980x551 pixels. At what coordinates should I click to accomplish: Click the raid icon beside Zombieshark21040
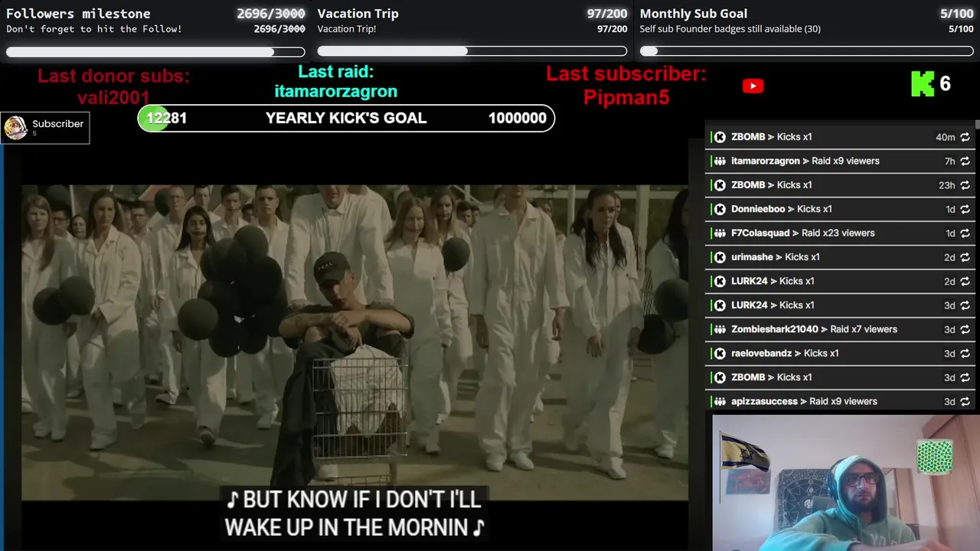tap(720, 329)
